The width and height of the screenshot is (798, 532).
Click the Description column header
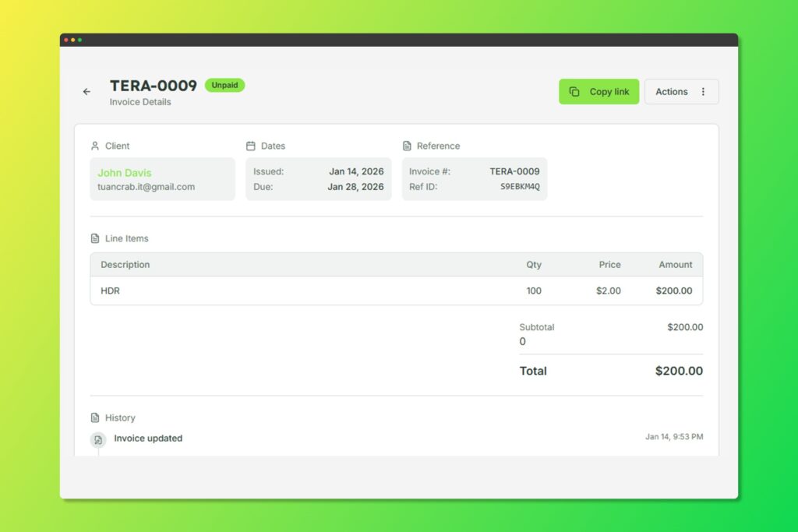pyautogui.click(x=125, y=265)
